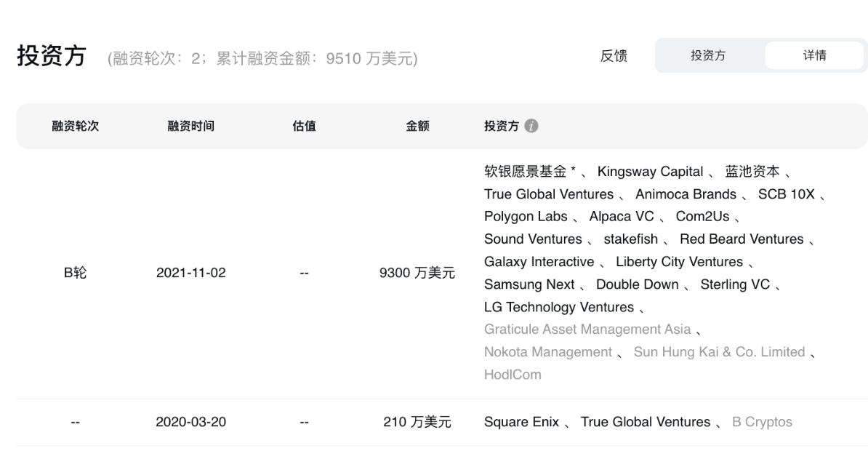Open the Liberty City Ventures link
The width and height of the screenshot is (868, 451).
tap(679, 262)
